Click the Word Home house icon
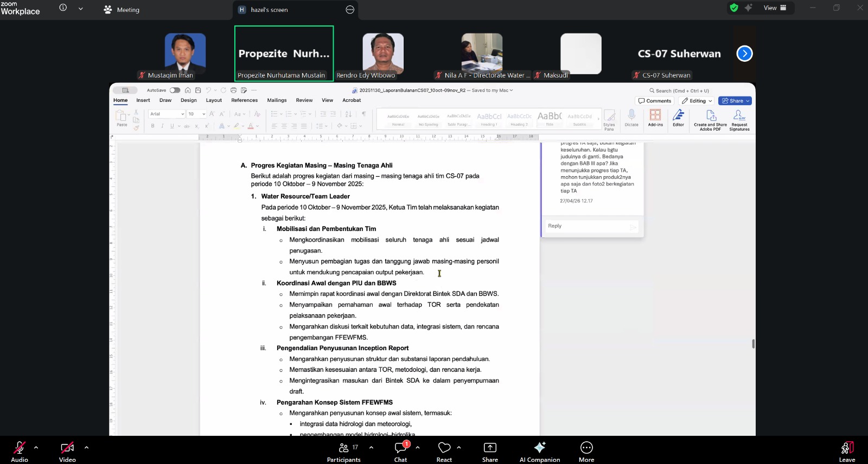Viewport: 868px width, 464px height. click(x=188, y=91)
